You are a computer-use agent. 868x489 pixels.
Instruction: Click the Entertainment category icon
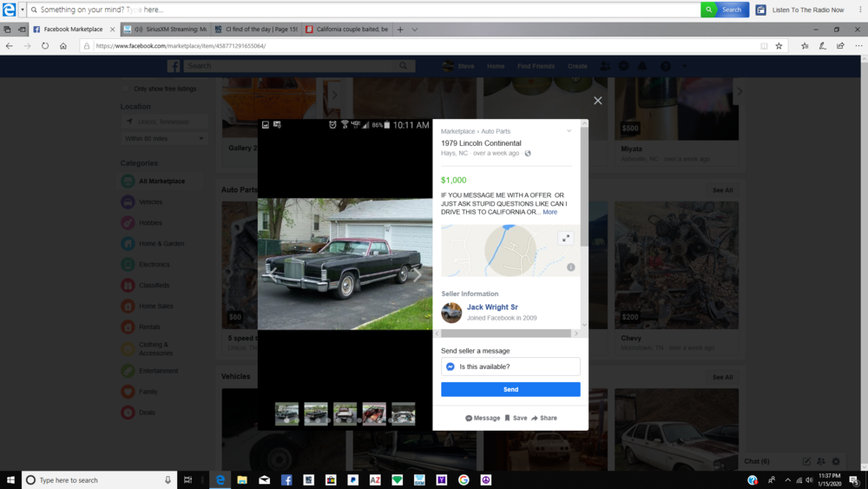(128, 371)
